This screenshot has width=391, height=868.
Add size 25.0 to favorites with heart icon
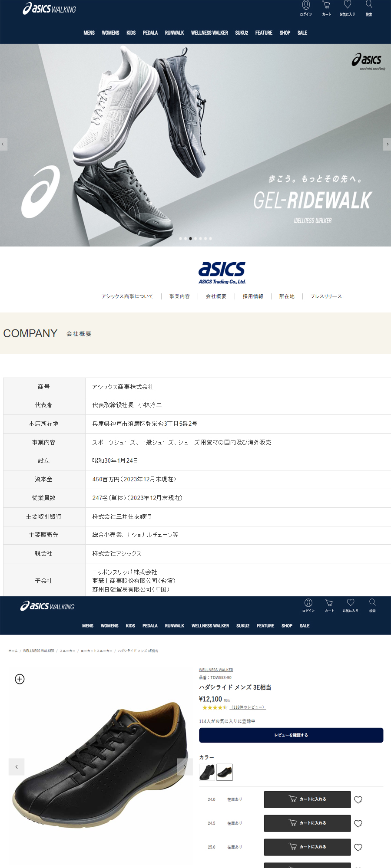pyautogui.click(x=358, y=847)
